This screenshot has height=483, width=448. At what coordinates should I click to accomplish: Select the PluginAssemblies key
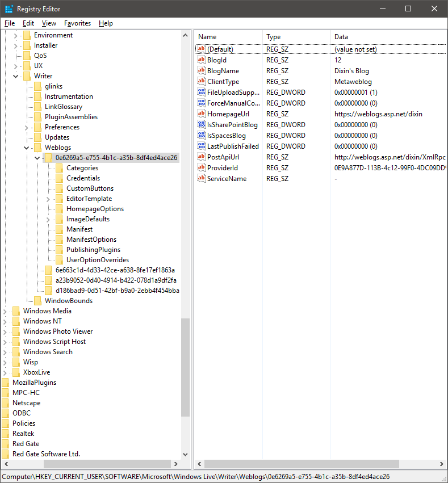71,117
